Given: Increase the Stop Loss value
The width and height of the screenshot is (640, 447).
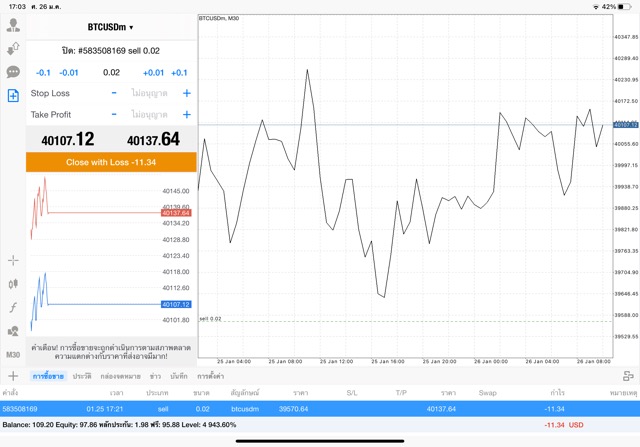Looking at the screenshot, I should point(186,93).
